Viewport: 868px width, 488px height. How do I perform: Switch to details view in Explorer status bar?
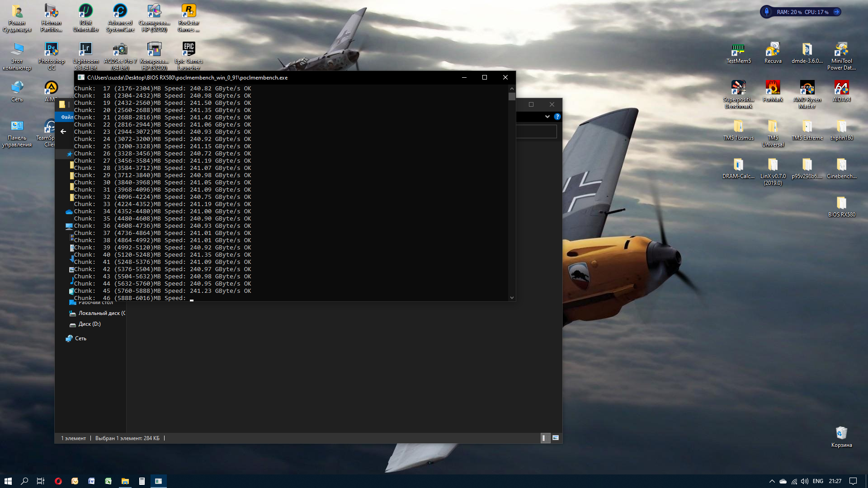[545, 438]
